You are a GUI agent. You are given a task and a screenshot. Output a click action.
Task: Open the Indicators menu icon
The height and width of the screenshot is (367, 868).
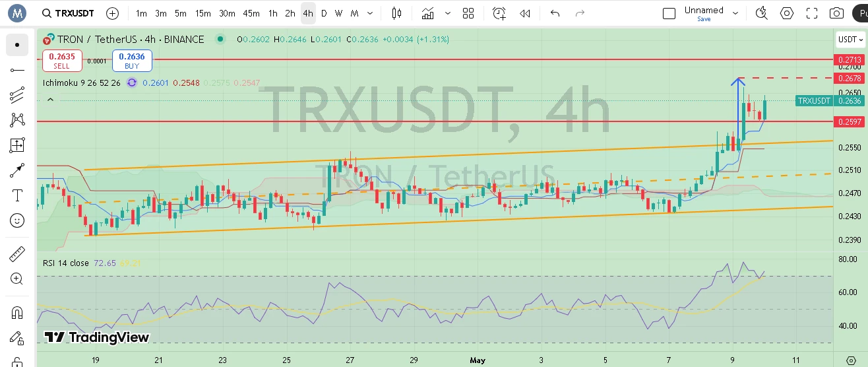(428, 13)
